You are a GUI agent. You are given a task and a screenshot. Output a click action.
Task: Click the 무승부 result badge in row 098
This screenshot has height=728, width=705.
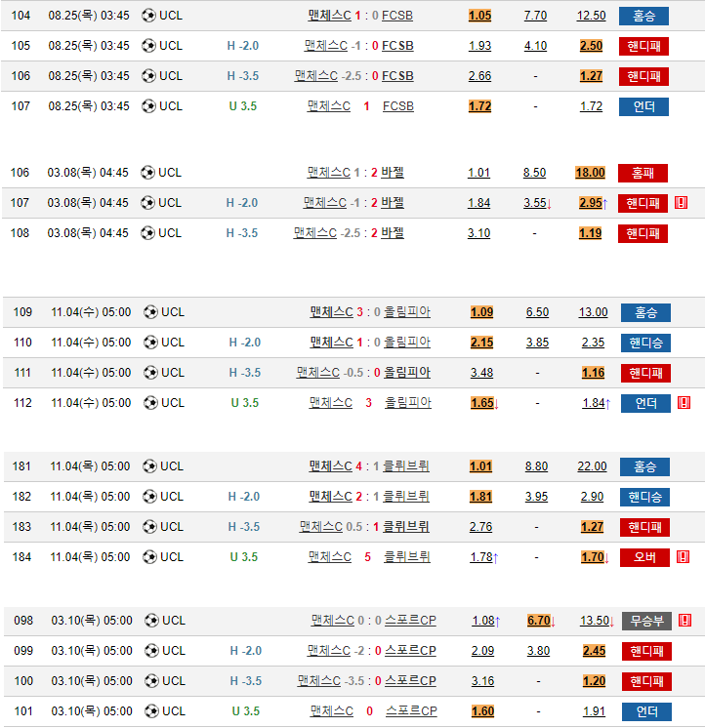[x=645, y=621]
